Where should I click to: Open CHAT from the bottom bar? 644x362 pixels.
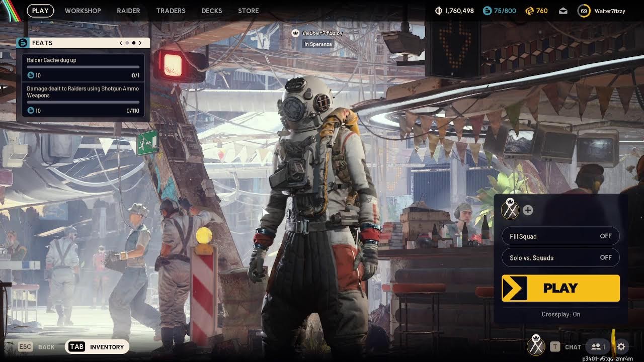click(x=573, y=347)
